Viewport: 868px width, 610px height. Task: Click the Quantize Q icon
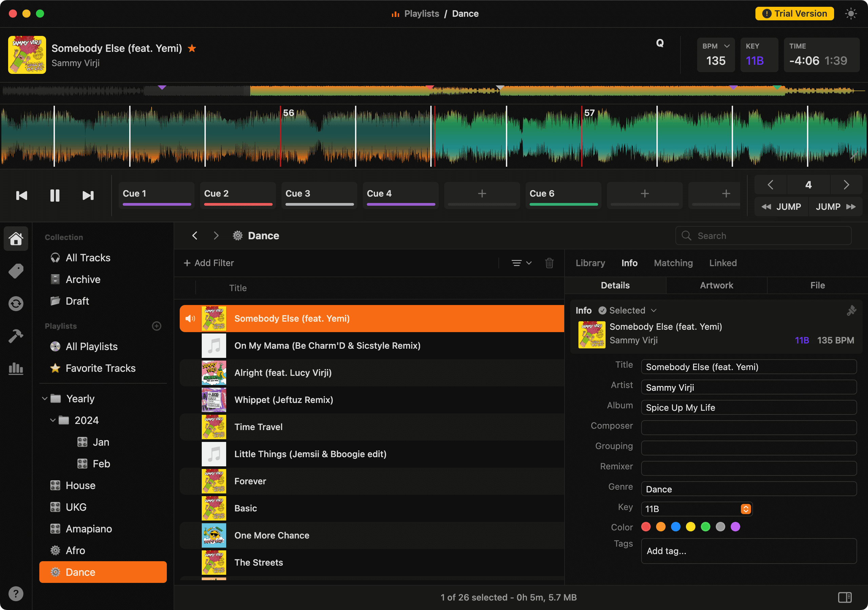tap(660, 43)
